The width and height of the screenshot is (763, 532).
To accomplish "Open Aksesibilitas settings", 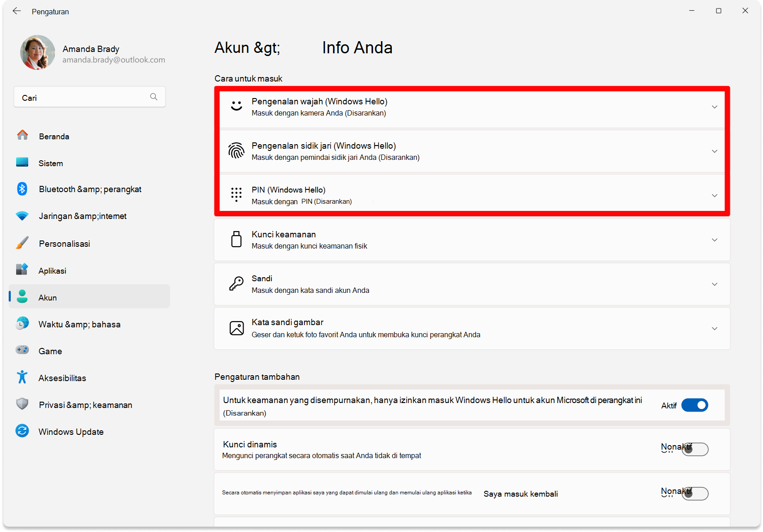I will pyautogui.click(x=90, y=378).
